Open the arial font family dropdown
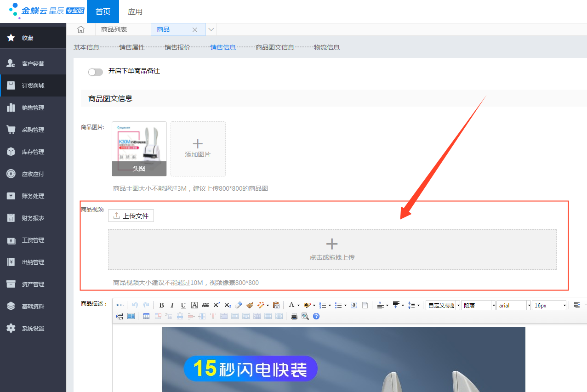587x392 pixels. [514, 305]
